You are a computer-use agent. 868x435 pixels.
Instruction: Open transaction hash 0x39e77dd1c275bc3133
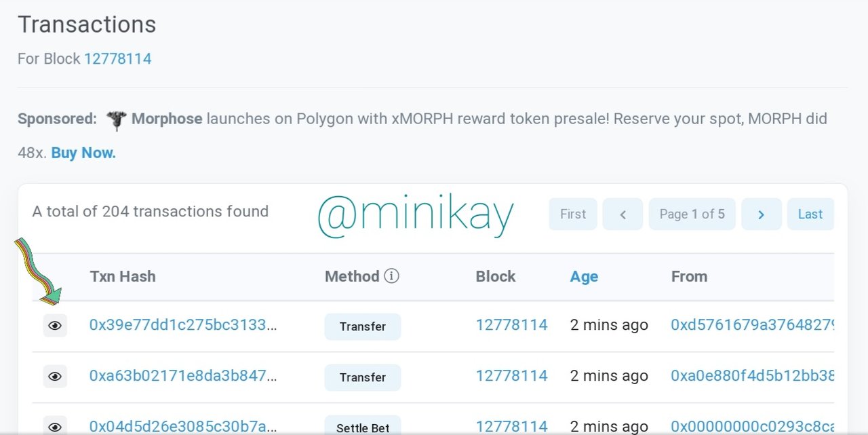(183, 325)
